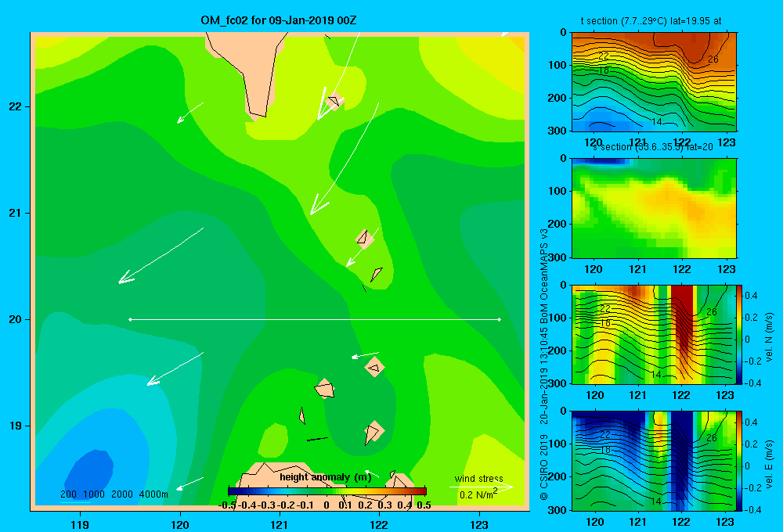Image resolution: width=783 pixels, height=532 pixels.
Task: Click depth label 100 on temperature section
Action: (557, 65)
